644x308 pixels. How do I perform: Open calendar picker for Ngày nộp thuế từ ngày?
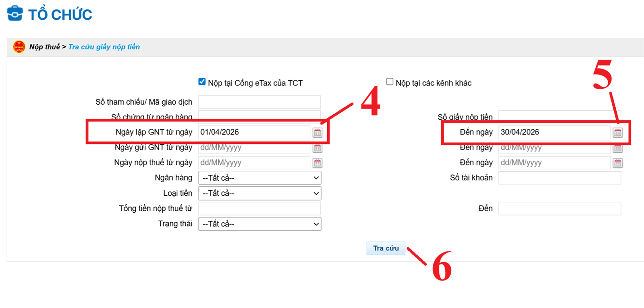pos(317,162)
